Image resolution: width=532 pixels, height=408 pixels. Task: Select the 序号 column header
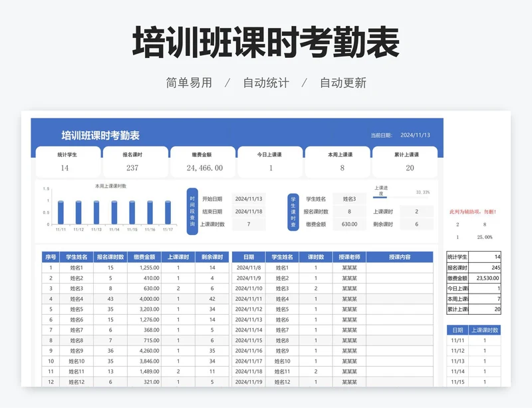(50, 256)
